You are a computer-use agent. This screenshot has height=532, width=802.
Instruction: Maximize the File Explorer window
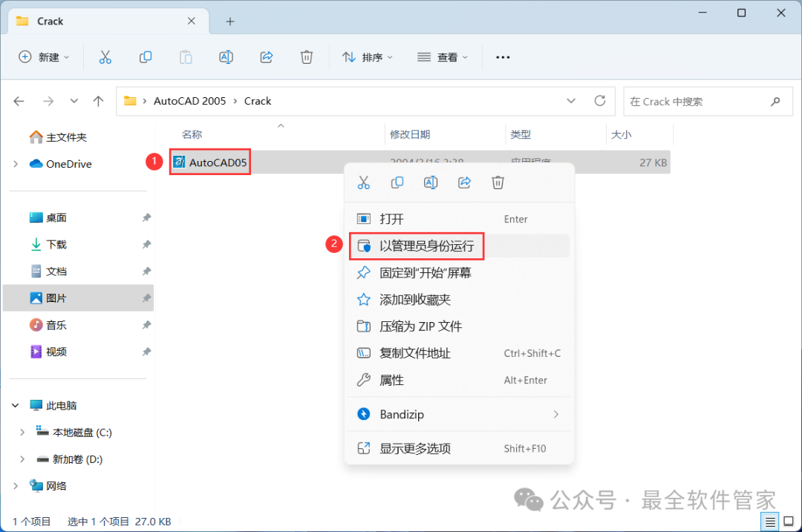click(741, 13)
